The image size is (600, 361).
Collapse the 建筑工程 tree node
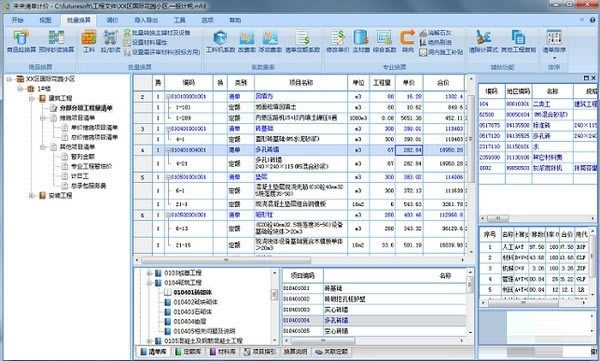pos(32,98)
